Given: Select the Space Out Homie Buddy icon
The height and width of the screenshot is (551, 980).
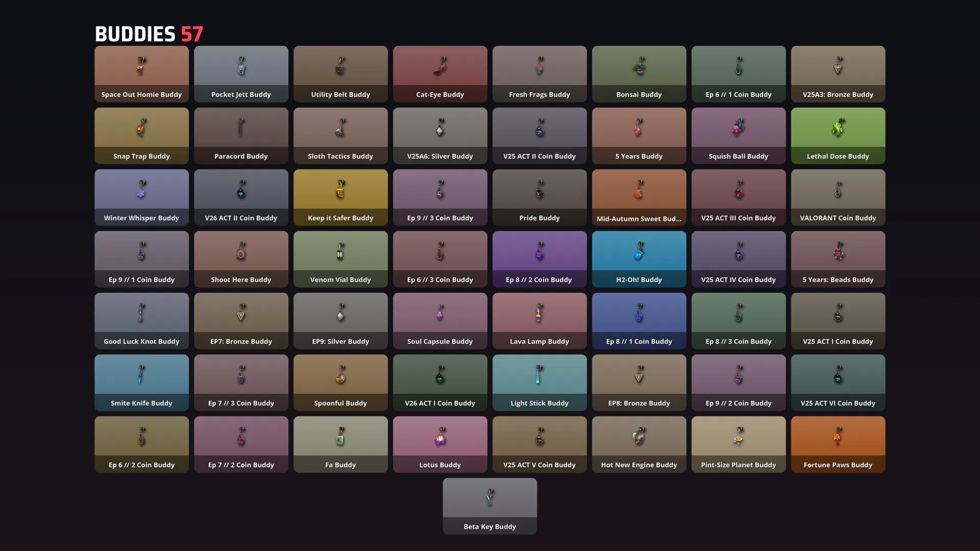Looking at the screenshot, I should (x=141, y=66).
